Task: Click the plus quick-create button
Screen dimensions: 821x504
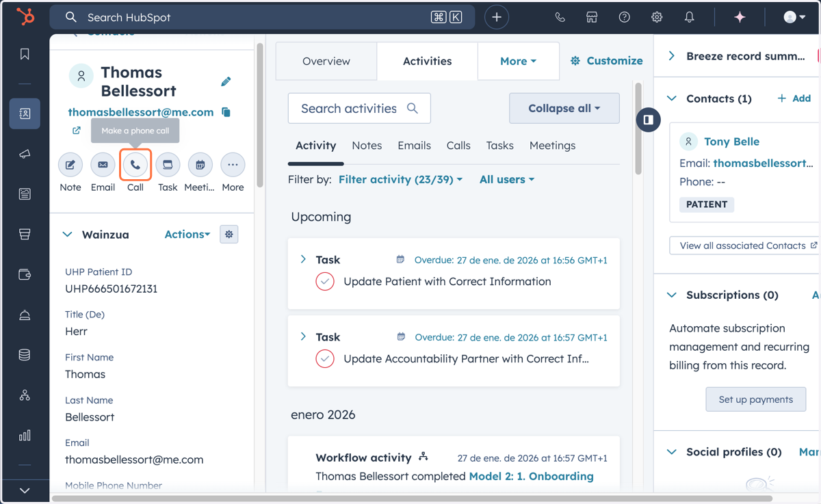Action: tap(497, 17)
